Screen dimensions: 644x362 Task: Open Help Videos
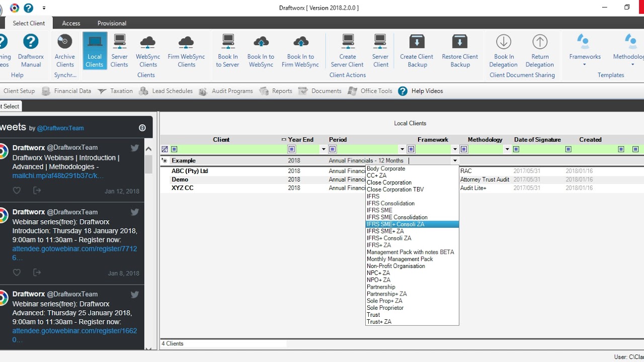click(x=421, y=91)
